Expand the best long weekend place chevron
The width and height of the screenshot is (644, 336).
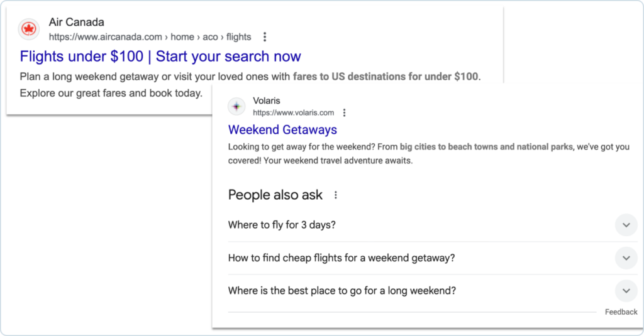626,291
